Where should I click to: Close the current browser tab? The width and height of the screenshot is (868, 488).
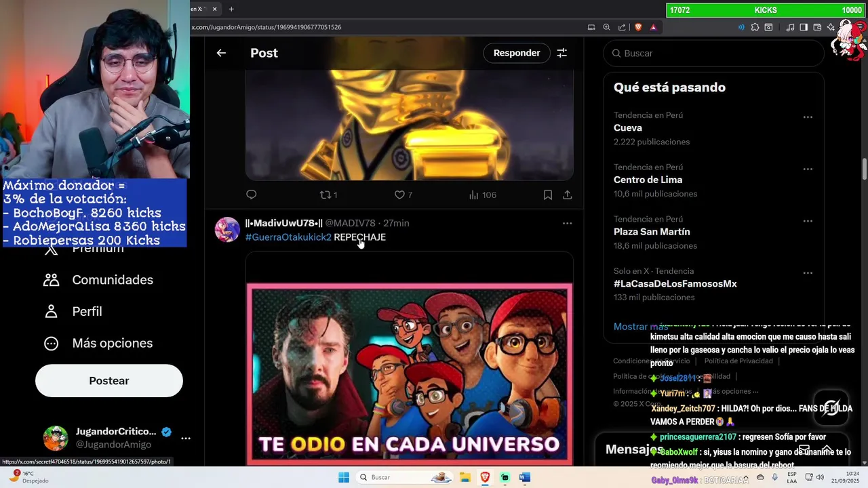click(x=215, y=9)
